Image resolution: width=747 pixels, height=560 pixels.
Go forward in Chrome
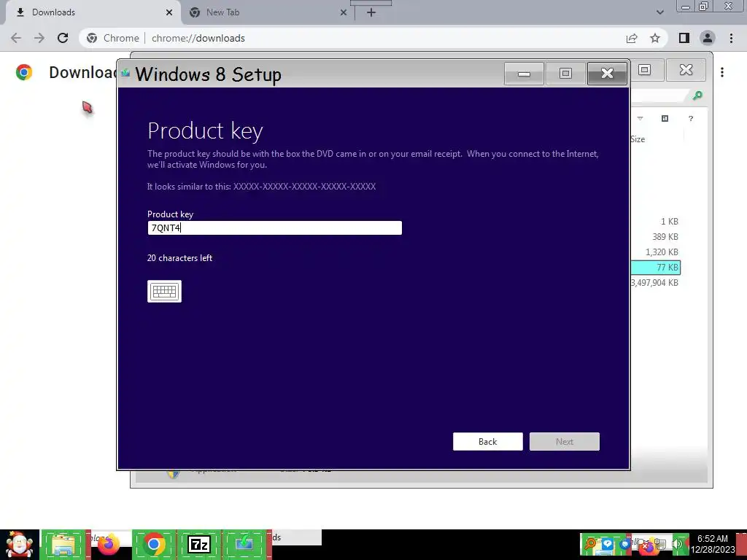click(x=39, y=38)
